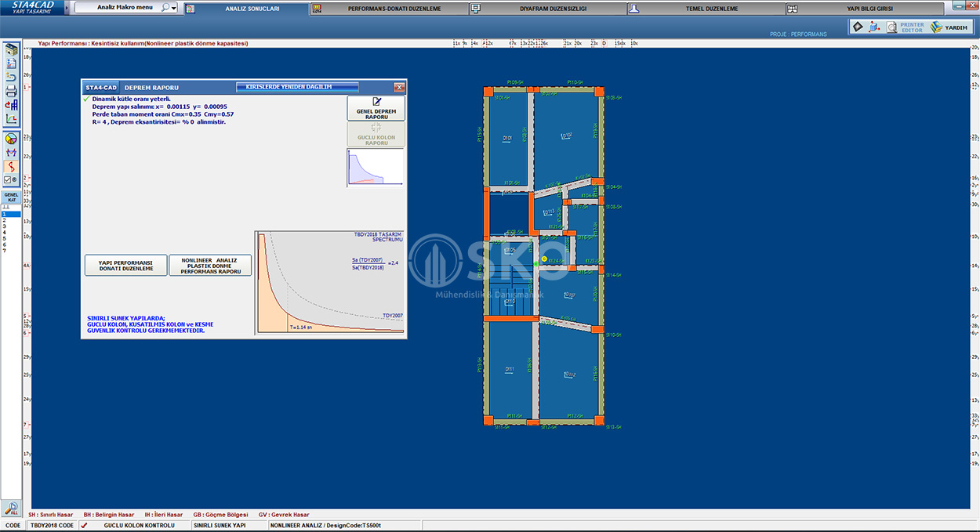Click the 'BH : Belirgin Hasar' legend text

[109, 515]
